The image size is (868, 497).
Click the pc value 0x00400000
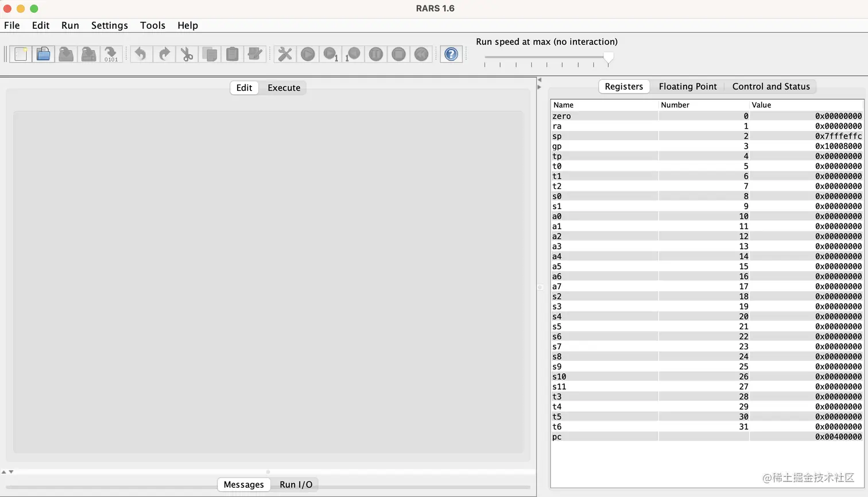pos(838,437)
